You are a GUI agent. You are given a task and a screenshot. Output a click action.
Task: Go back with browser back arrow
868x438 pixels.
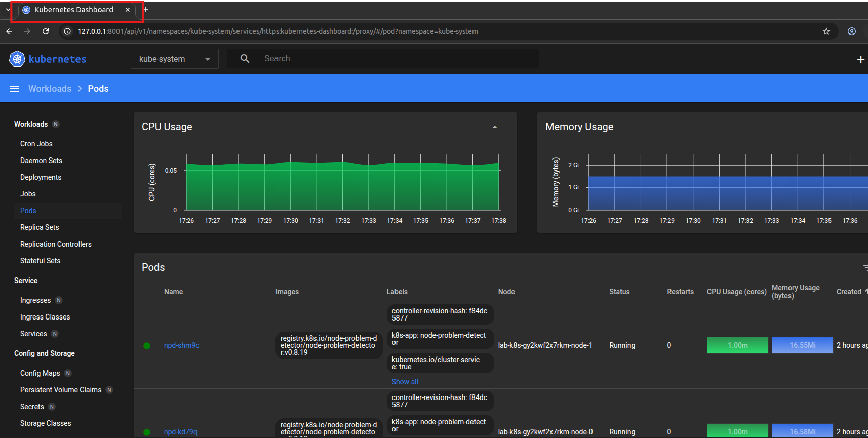pyautogui.click(x=9, y=31)
